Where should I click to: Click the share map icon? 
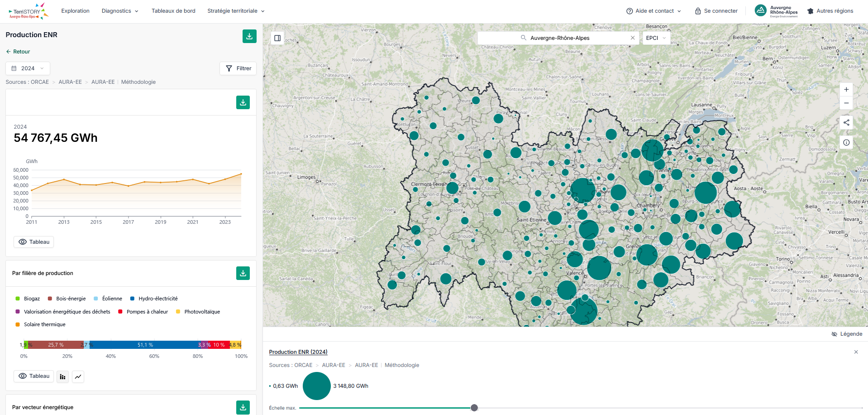click(846, 122)
